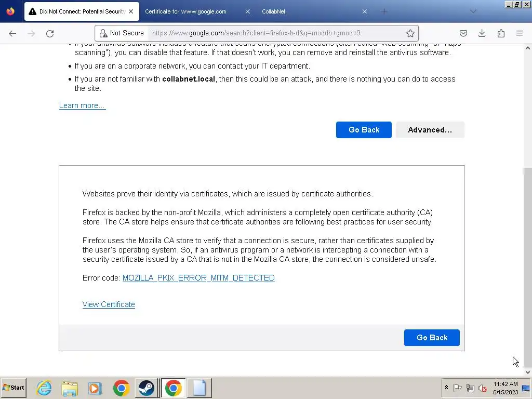Image resolution: width=532 pixels, height=399 pixels.
Task: Bookmark this page with the star icon
Action: (x=410, y=33)
